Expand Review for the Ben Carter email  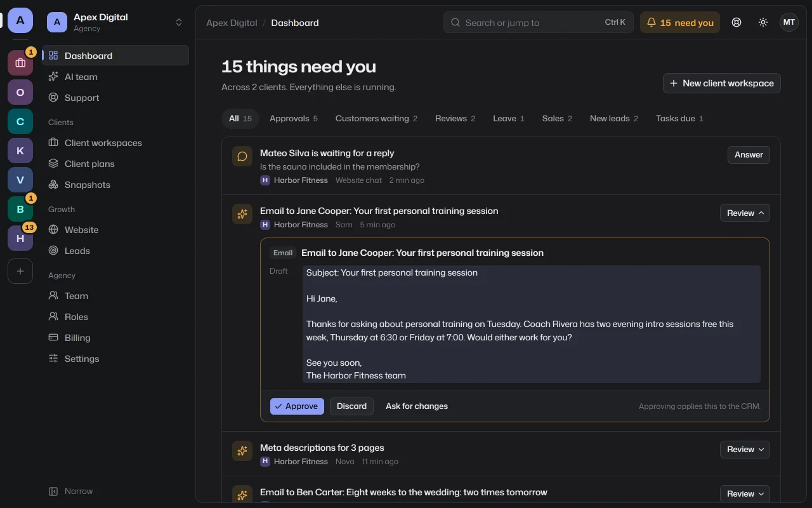[745, 494]
